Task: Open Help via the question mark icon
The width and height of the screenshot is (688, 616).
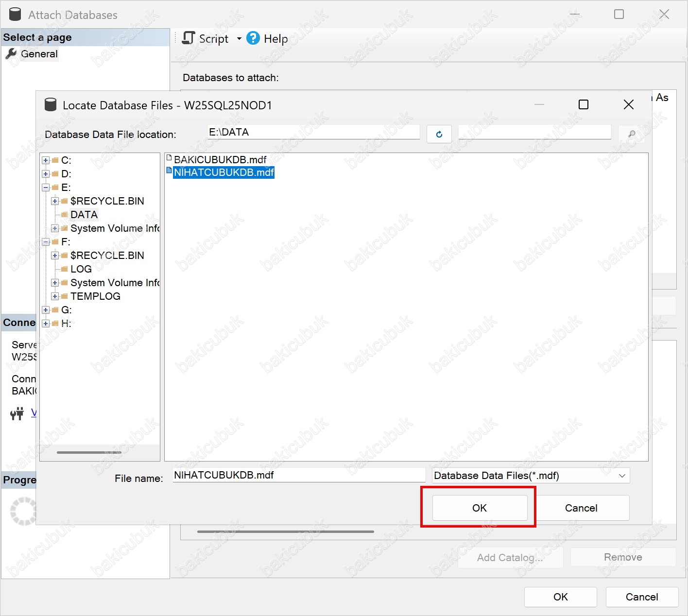Action: (x=253, y=38)
